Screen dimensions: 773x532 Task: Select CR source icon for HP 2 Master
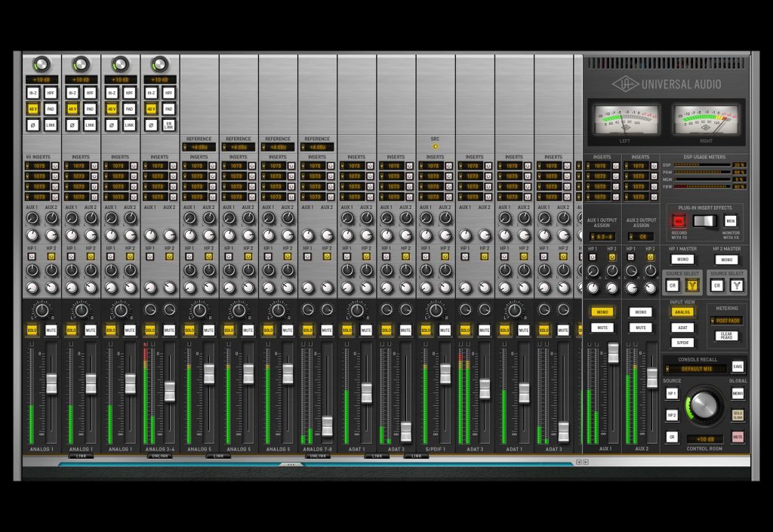coord(717,284)
